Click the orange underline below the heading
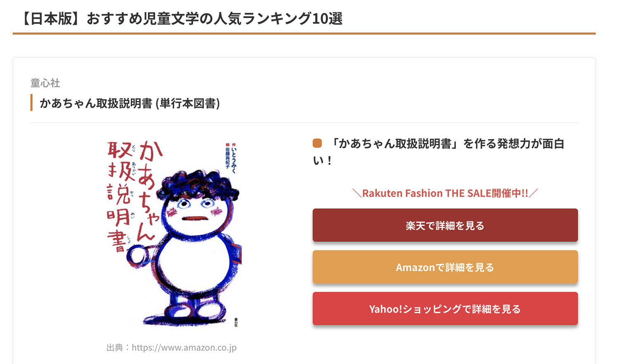Screen dimensions: 619x364 [x=304, y=33]
